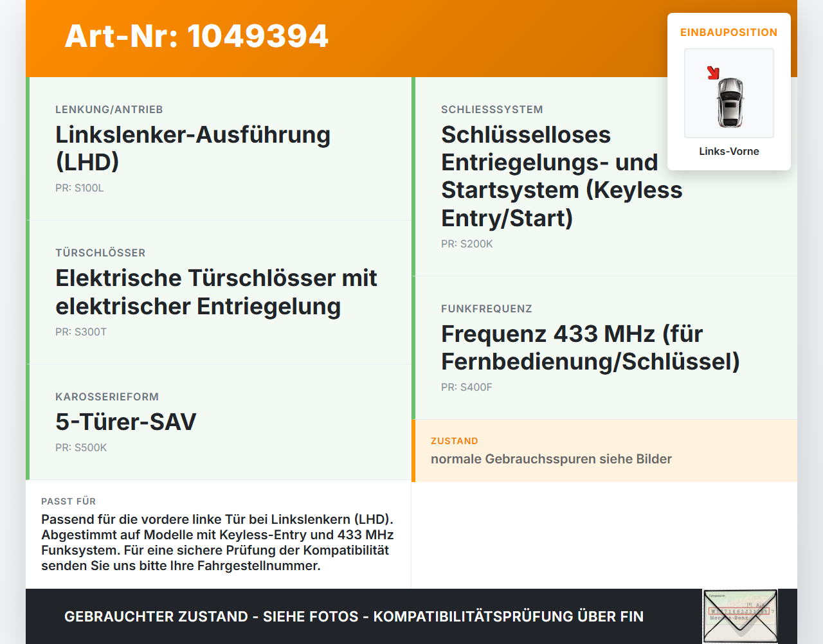Select Linkslenker-Ausführung (LHD) text

pyautogui.click(x=193, y=148)
